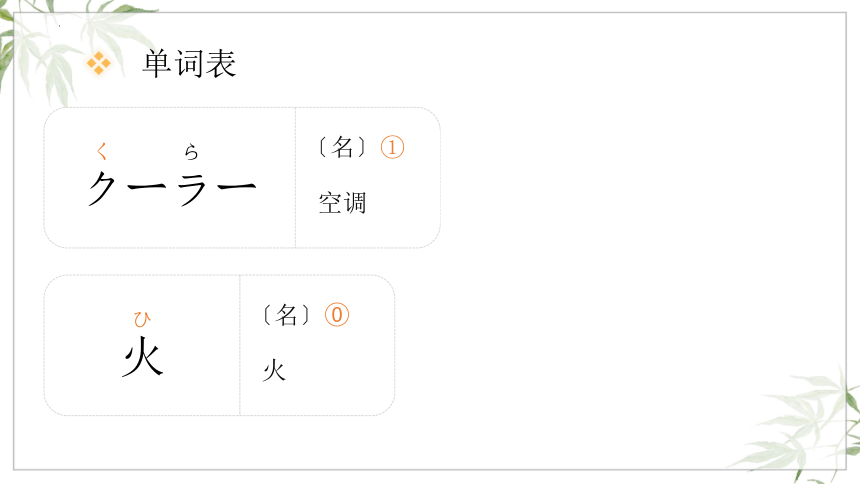Click the ラ katakana character
The width and height of the screenshot is (860, 484).
coord(192,189)
